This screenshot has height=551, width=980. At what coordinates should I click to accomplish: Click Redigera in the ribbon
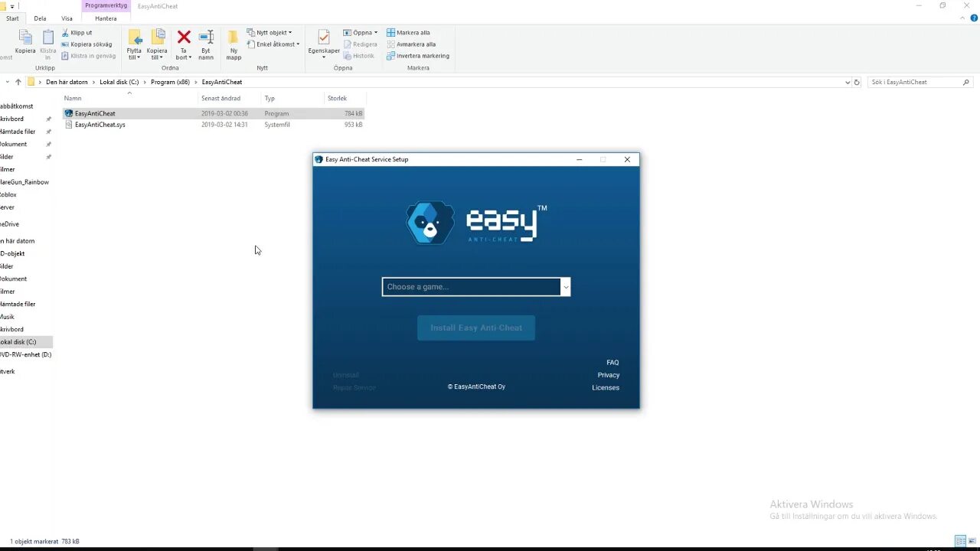tap(360, 44)
